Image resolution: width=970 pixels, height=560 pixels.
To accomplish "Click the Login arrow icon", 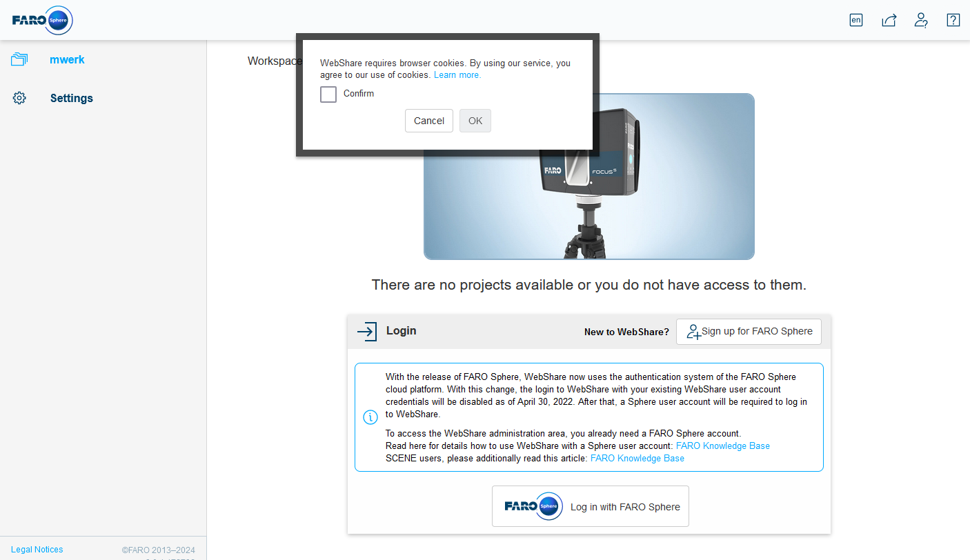I will 367,331.
